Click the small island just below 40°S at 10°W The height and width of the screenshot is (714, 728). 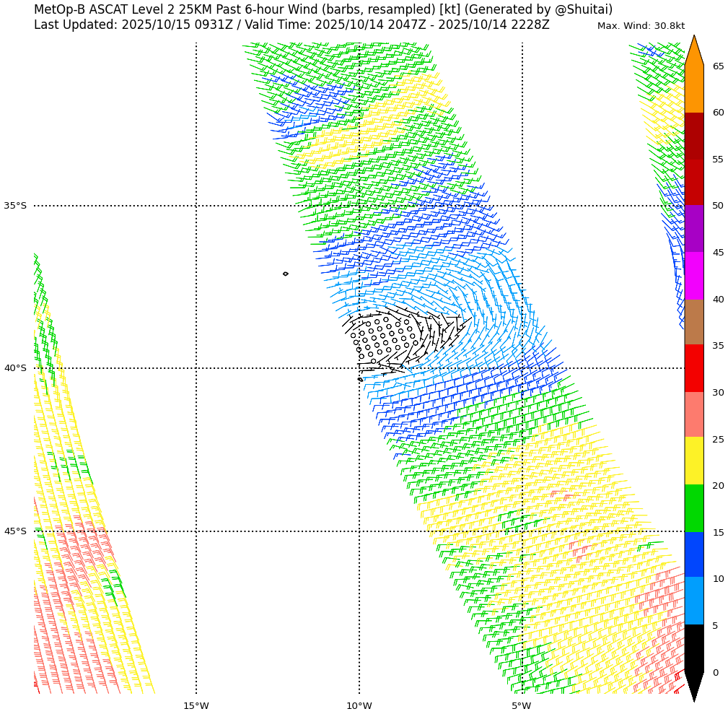click(360, 379)
